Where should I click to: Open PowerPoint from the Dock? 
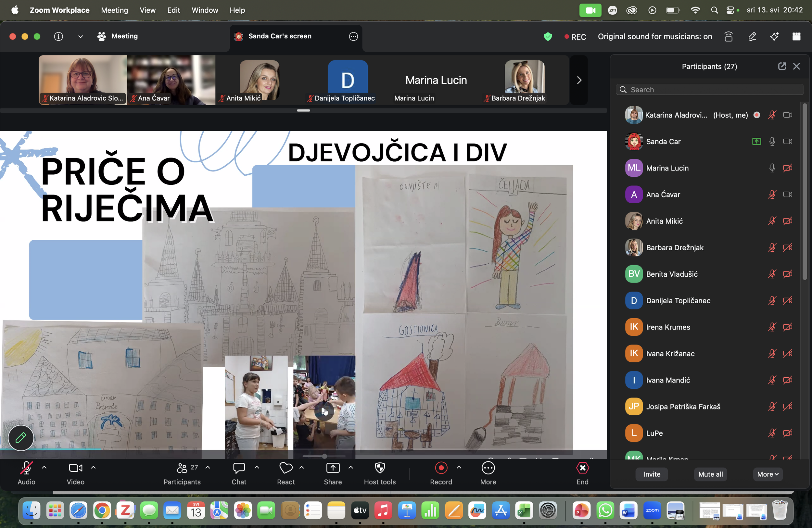[582, 510]
